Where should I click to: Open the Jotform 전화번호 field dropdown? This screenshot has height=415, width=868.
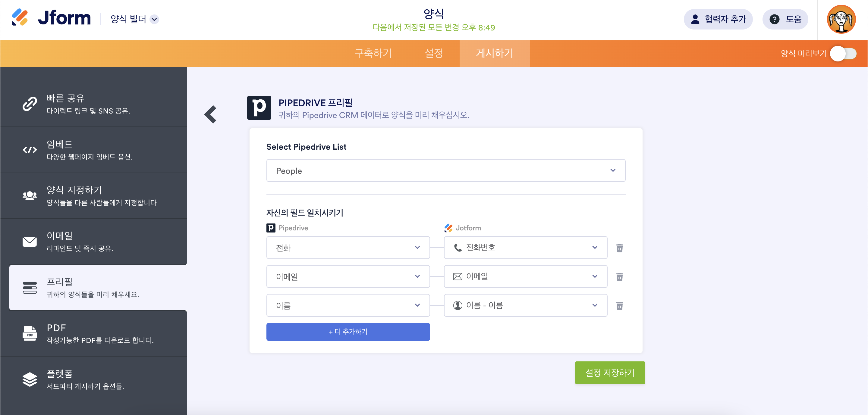pos(525,248)
